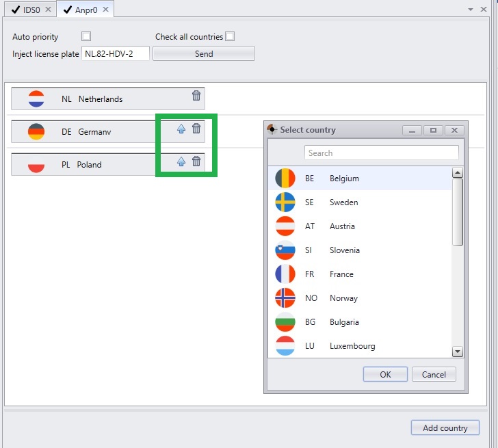Select the France flag in country list

[x=285, y=274]
